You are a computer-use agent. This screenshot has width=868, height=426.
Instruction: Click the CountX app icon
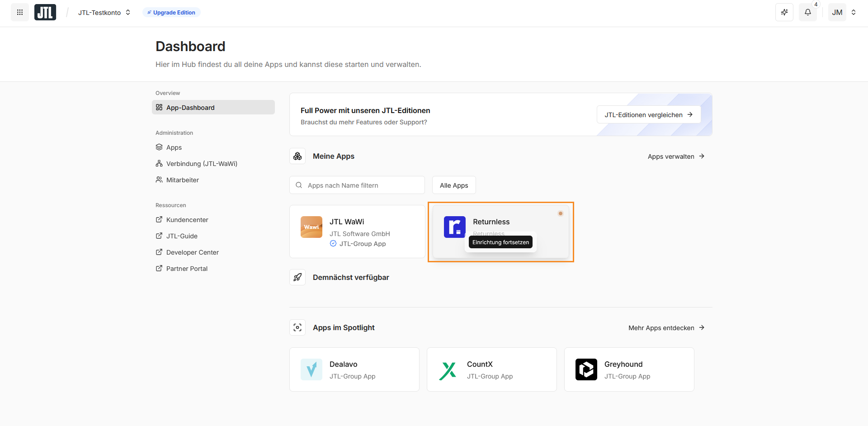click(x=448, y=370)
